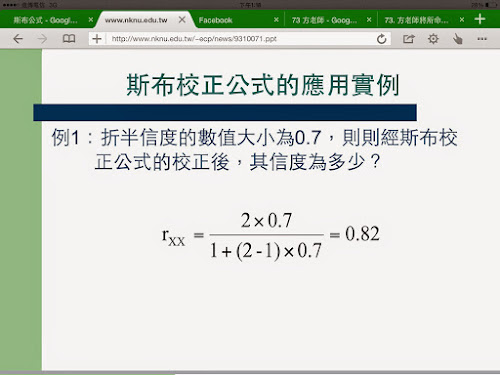Viewport: 500px width, 375px height.
Task: Close the 斯布公式 Google tab
Action: pos(91,20)
